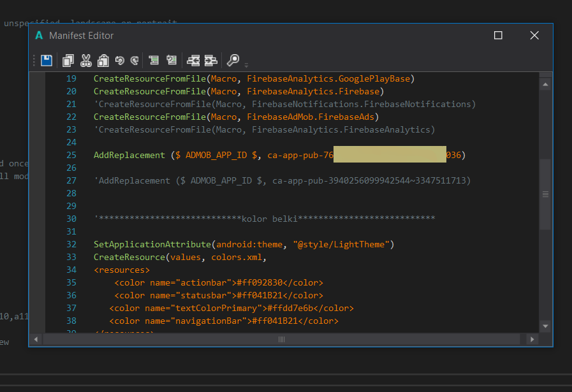Click the vertical scrollbar up arrow
Viewport: 572px width, 392px height.
[x=545, y=85]
